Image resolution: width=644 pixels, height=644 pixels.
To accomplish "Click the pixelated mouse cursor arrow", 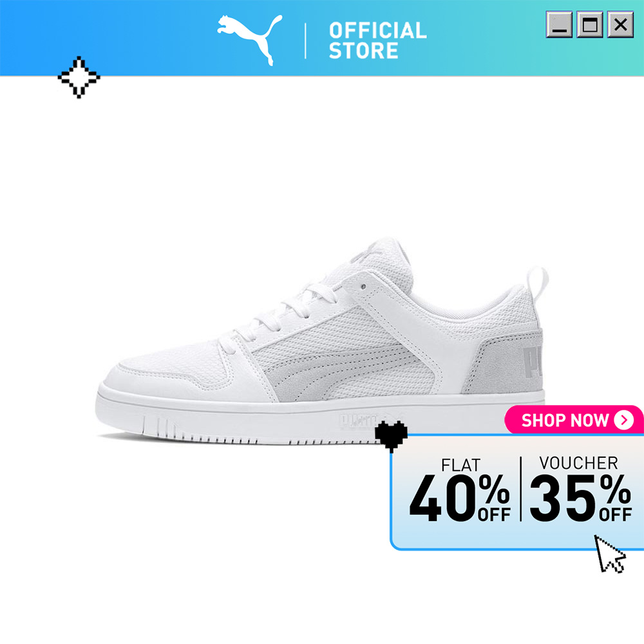I will click(610, 554).
